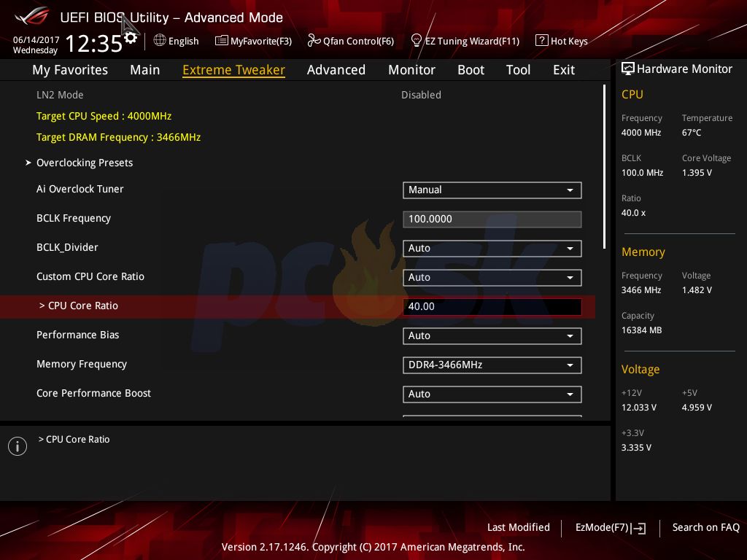The width and height of the screenshot is (747, 560).
Task: Open the Hot Keys question mark icon
Action: 541,41
